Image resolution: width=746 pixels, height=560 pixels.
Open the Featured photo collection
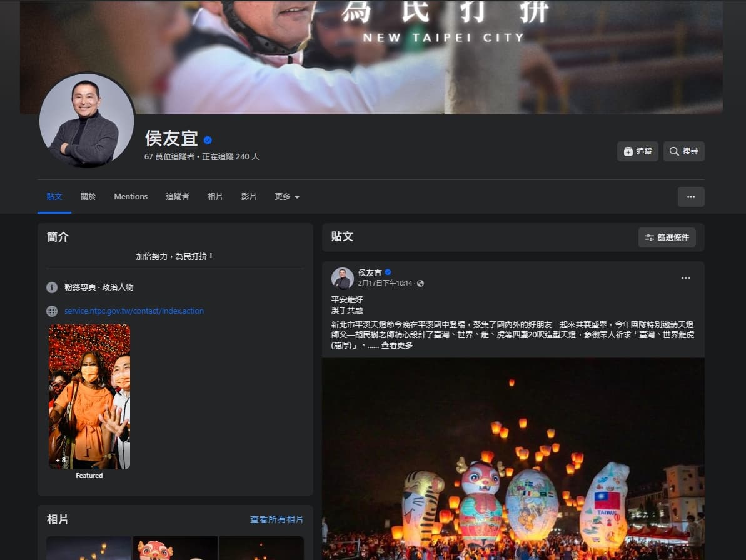click(x=89, y=397)
